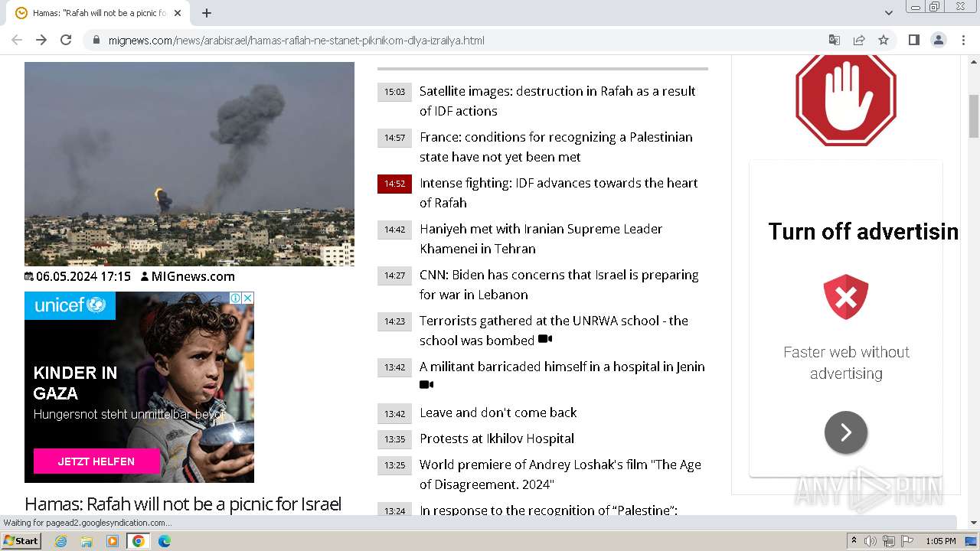Click video icon on Jenin story
Viewport: 980px width, 551px height.
coord(426,385)
